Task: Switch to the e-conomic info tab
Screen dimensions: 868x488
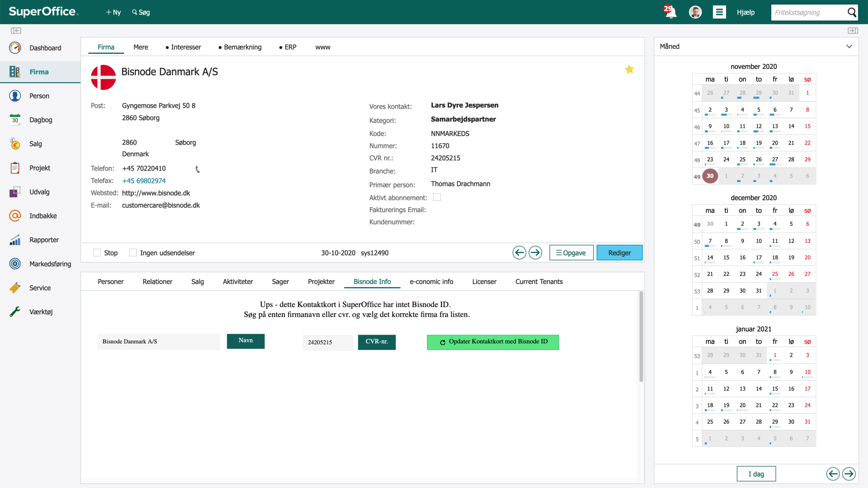Action: 431,282
